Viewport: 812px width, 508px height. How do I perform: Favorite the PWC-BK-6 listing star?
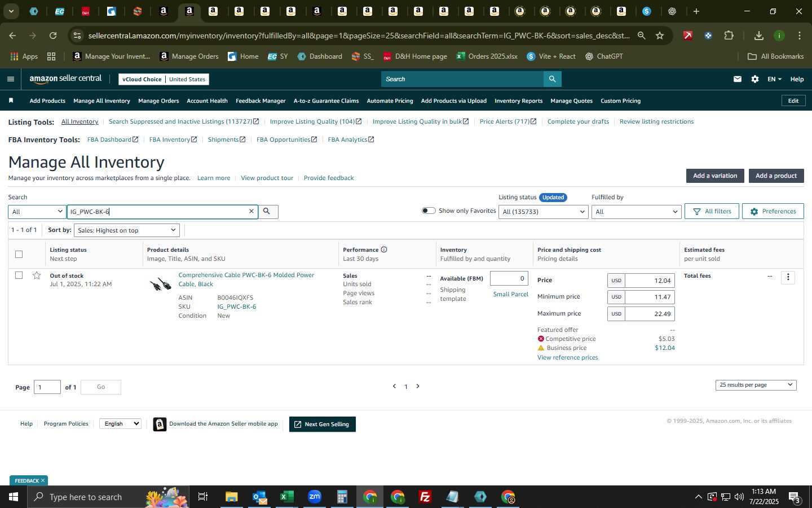pyautogui.click(x=37, y=275)
